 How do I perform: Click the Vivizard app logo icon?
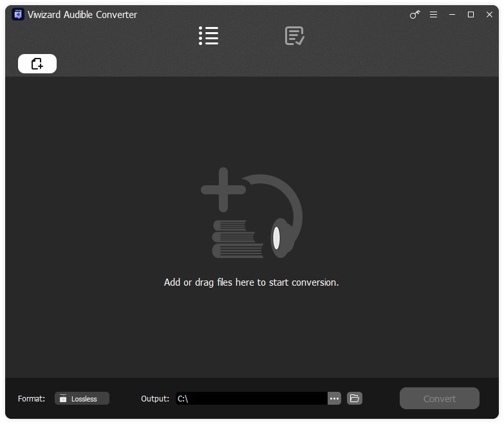coord(18,14)
